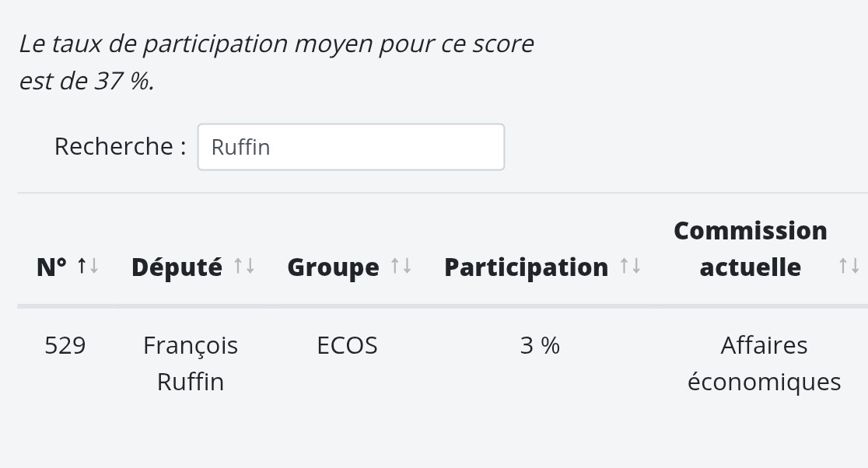Click the N° column sort arrows icon
This screenshot has height=468, width=868.
coord(88,266)
